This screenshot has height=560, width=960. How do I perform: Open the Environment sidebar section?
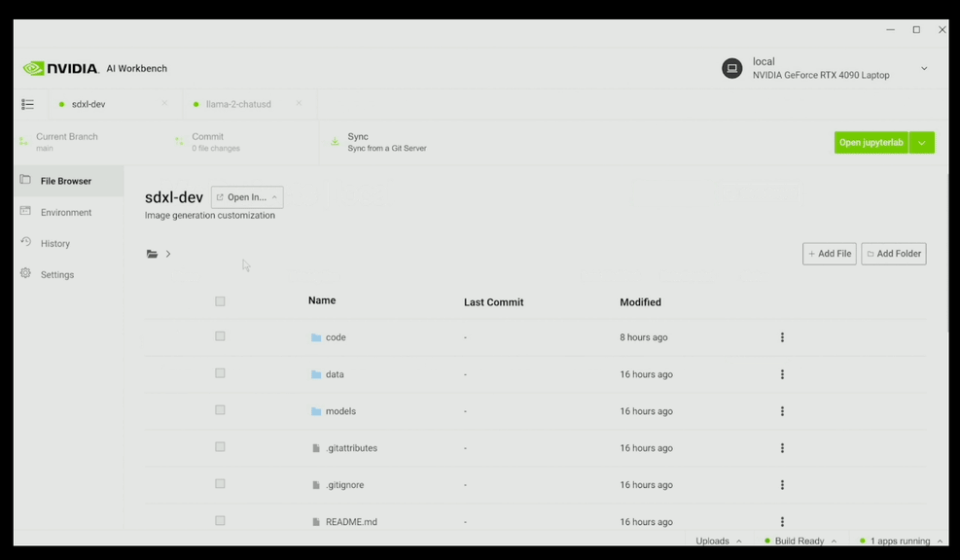(68, 212)
